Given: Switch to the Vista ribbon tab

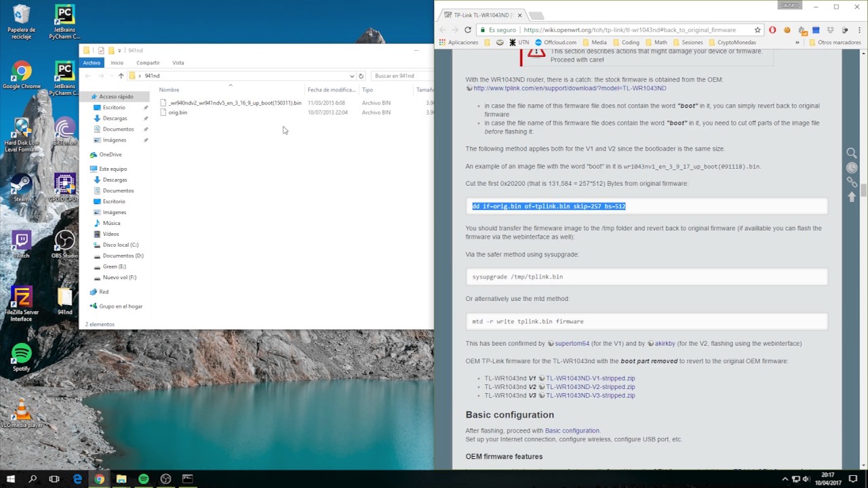Looking at the screenshot, I should coord(178,62).
